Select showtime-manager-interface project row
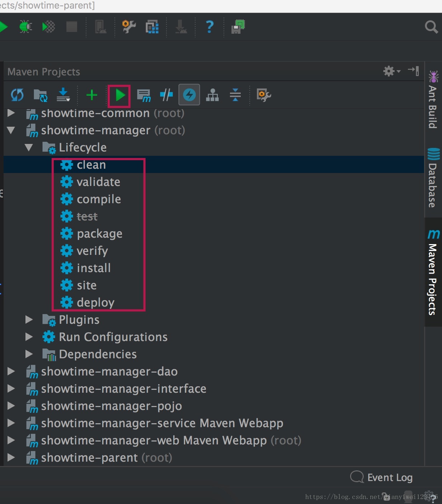Image resolution: width=442 pixels, height=504 pixels. tap(214, 389)
